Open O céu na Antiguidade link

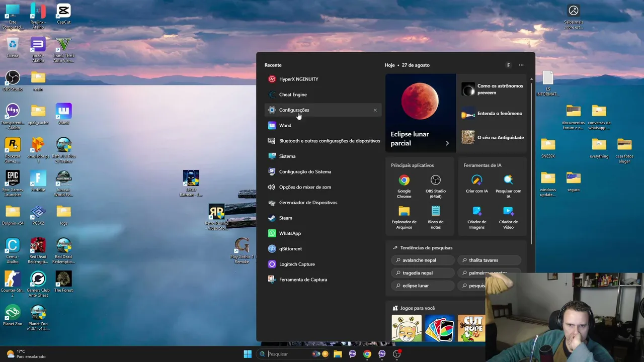point(493,137)
